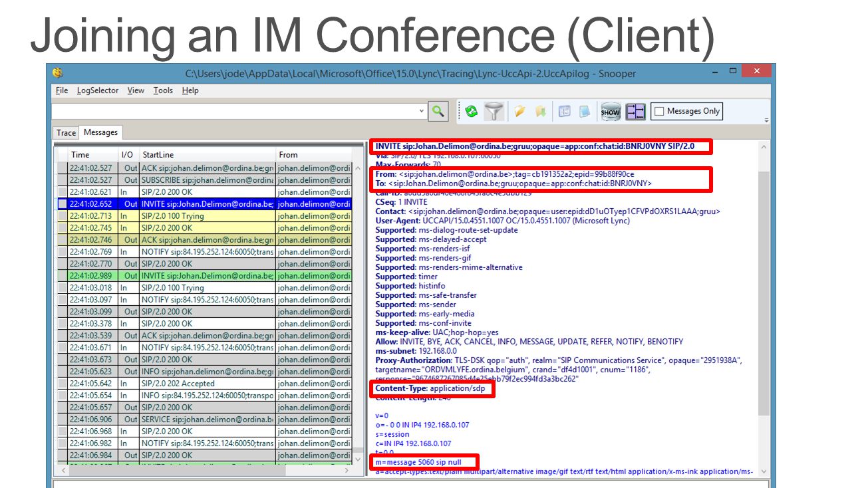868x488 pixels.
Task: Select the 22:41:02.621 SIP/2.0 200 OK row
Action: (204, 192)
